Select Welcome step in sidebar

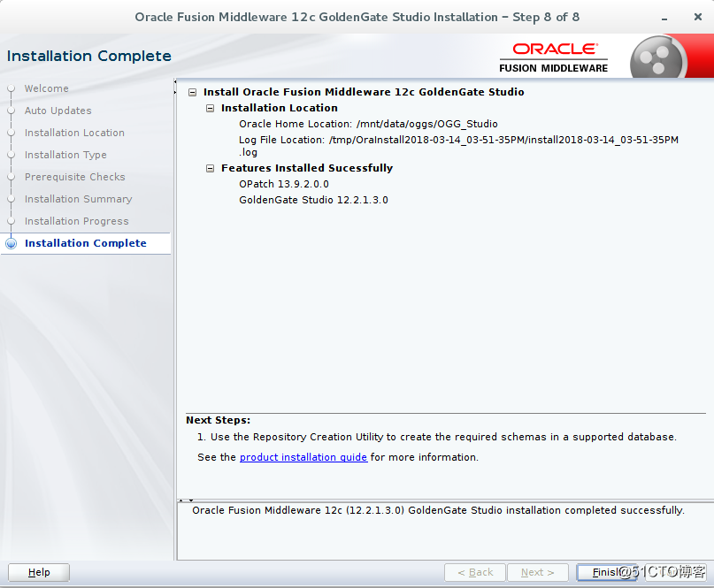click(46, 88)
